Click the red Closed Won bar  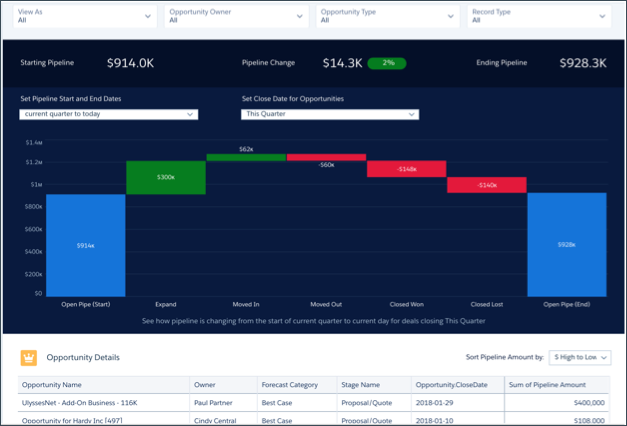coord(406,169)
